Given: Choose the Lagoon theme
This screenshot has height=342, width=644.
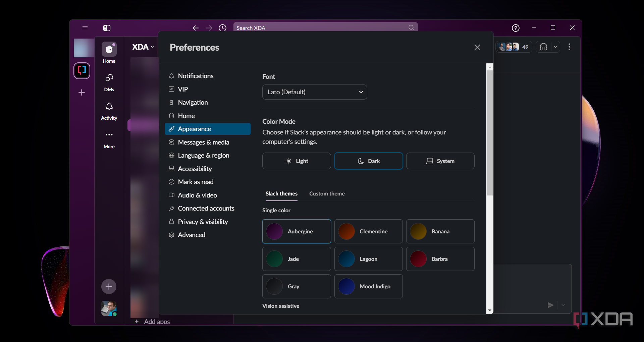Looking at the screenshot, I should [x=368, y=259].
